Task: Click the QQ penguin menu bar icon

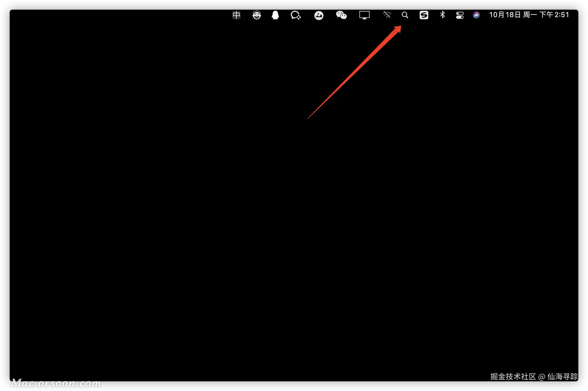Action: 275,15
